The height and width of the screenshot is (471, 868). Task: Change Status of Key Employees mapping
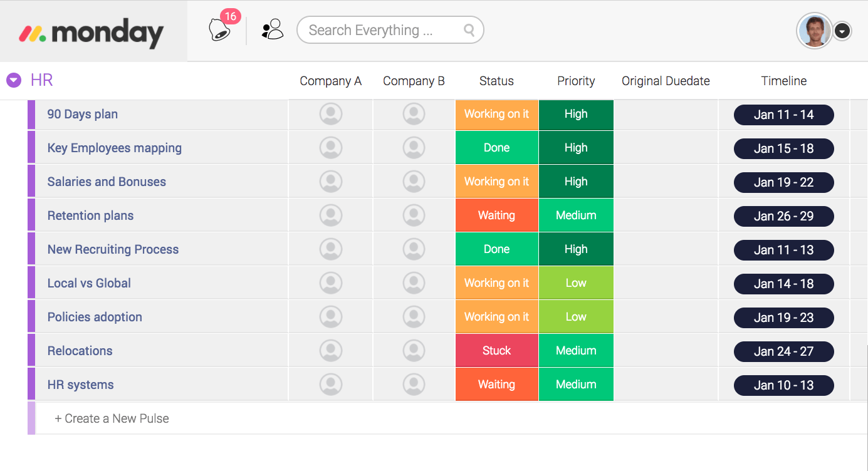point(497,148)
